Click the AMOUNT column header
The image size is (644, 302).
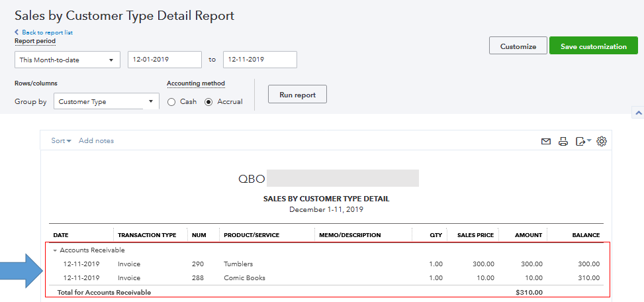529,235
